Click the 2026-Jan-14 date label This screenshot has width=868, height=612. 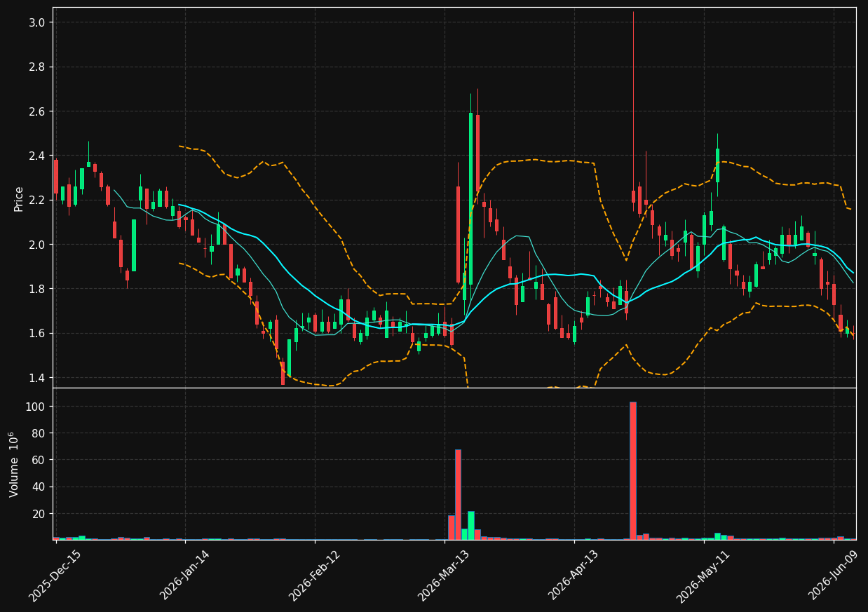point(184,575)
